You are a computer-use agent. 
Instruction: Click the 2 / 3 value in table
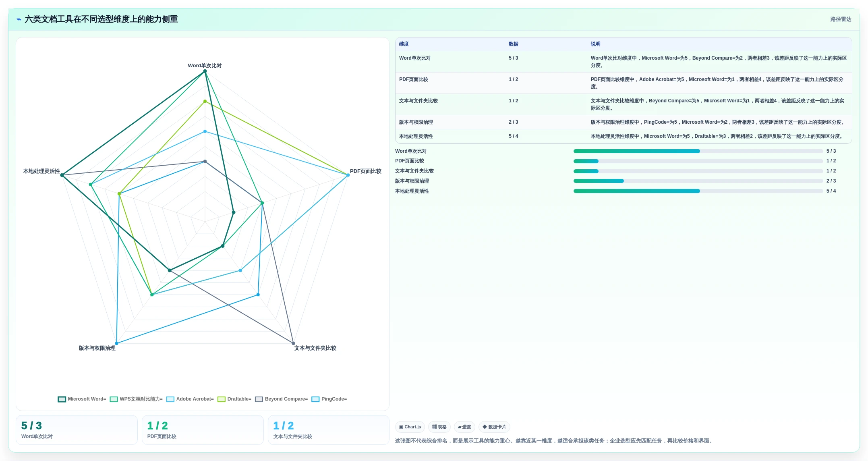(514, 122)
